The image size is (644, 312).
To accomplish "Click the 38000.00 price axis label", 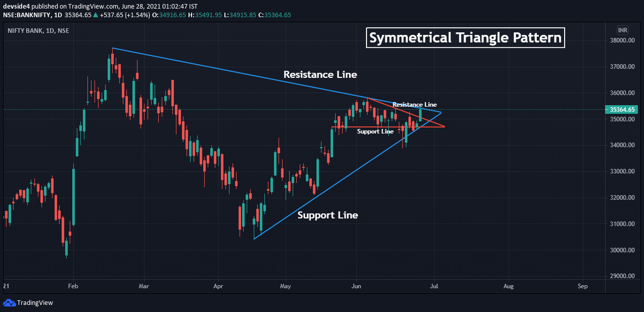I will (623, 41).
